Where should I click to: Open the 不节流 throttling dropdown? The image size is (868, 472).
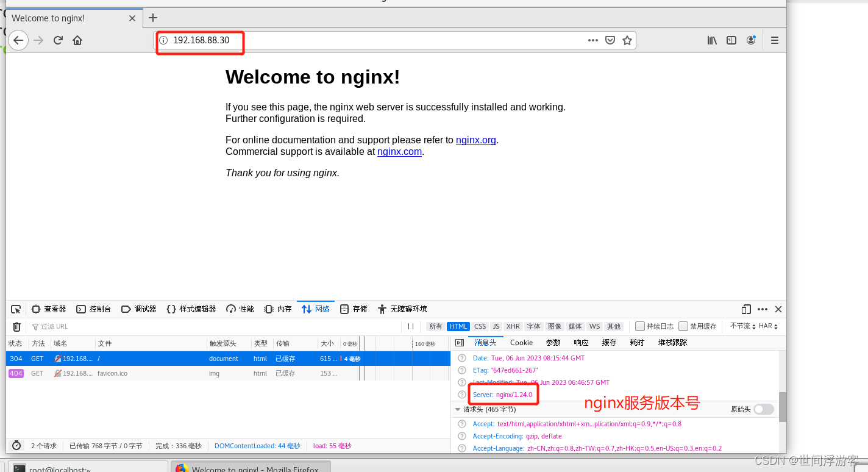pos(742,326)
